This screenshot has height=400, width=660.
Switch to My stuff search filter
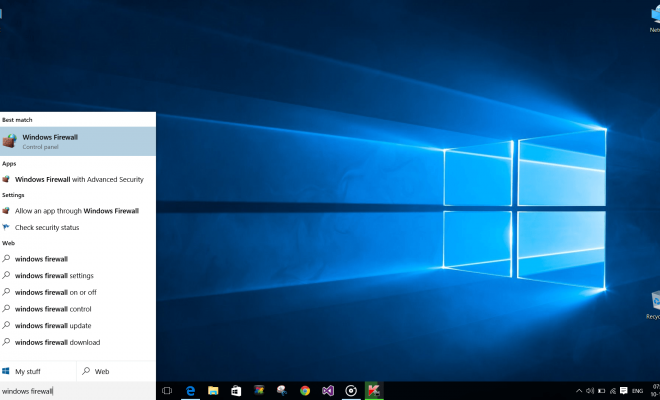pyautogui.click(x=38, y=371)
